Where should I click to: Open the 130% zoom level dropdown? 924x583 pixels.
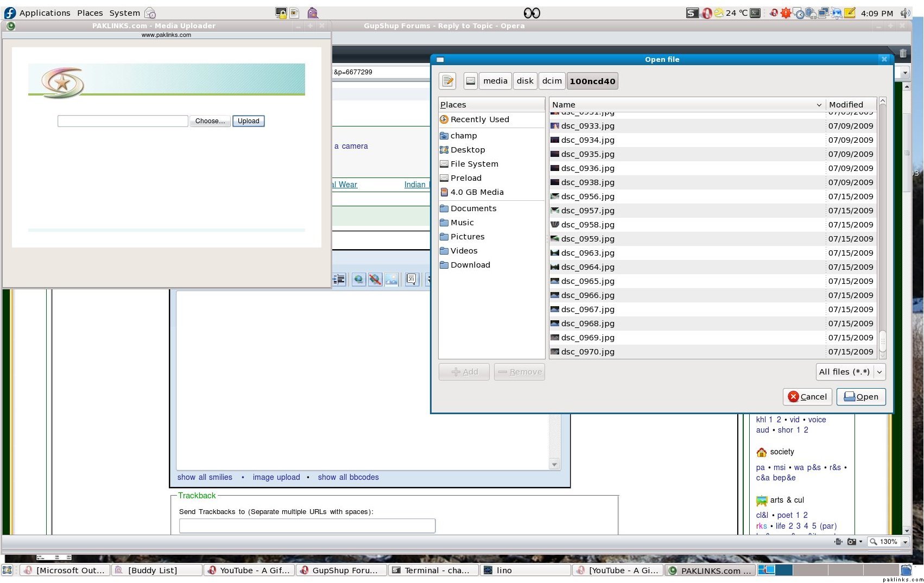905,542
